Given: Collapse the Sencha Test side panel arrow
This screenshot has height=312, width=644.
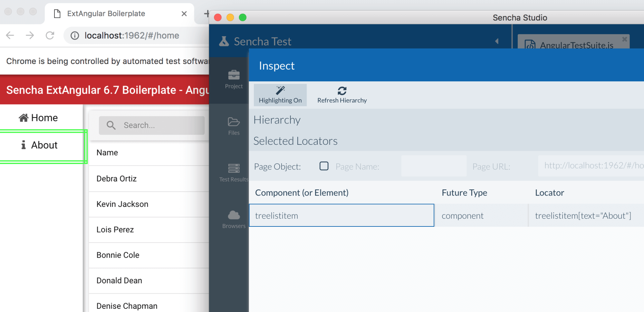Looking at the screenshot, I should tap(497, 41).
